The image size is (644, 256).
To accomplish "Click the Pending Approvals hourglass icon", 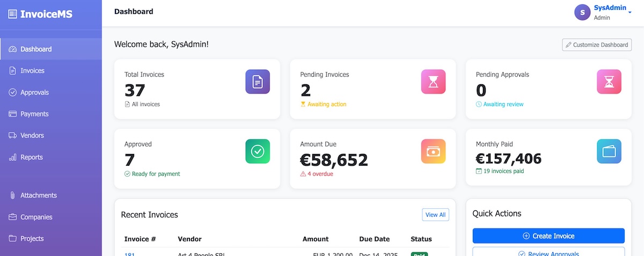I will 609,82.
